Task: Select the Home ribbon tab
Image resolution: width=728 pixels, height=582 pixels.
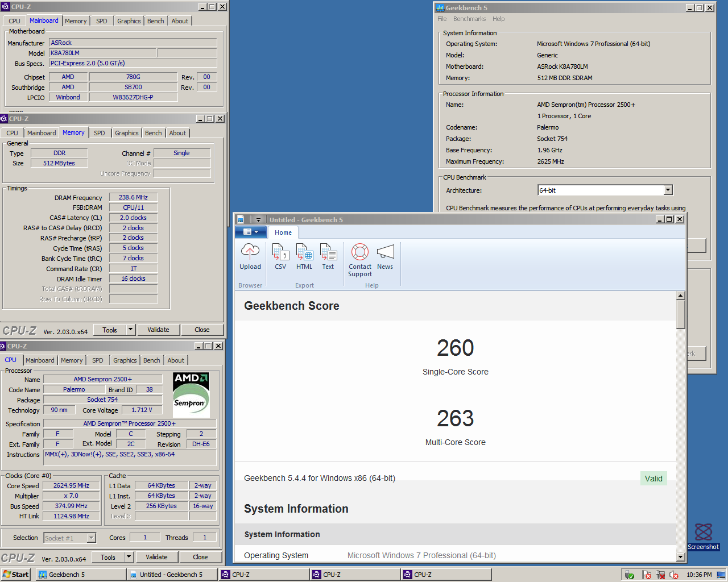Action: (283, 232)
